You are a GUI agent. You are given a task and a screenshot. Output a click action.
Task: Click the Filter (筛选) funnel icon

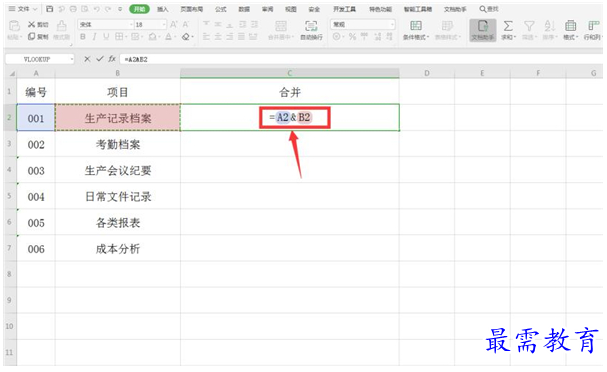pyautogui.click(x=529, y=26)
